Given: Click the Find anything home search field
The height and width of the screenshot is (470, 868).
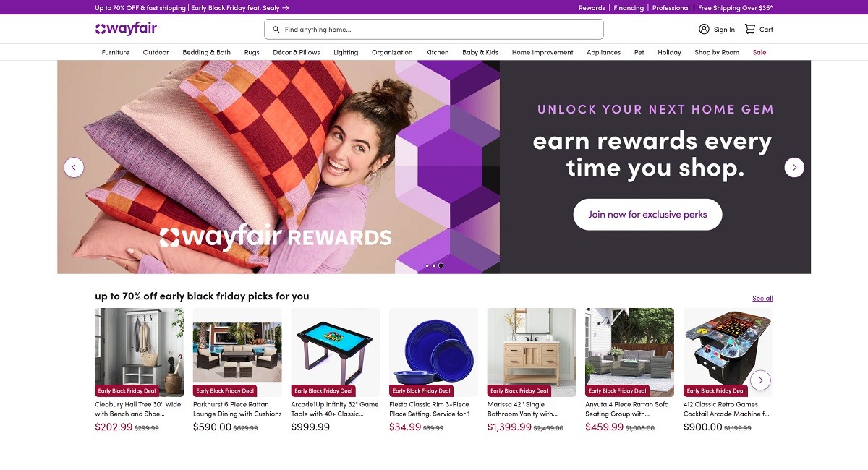Looking at the screenshot, I should coord(434,30).
